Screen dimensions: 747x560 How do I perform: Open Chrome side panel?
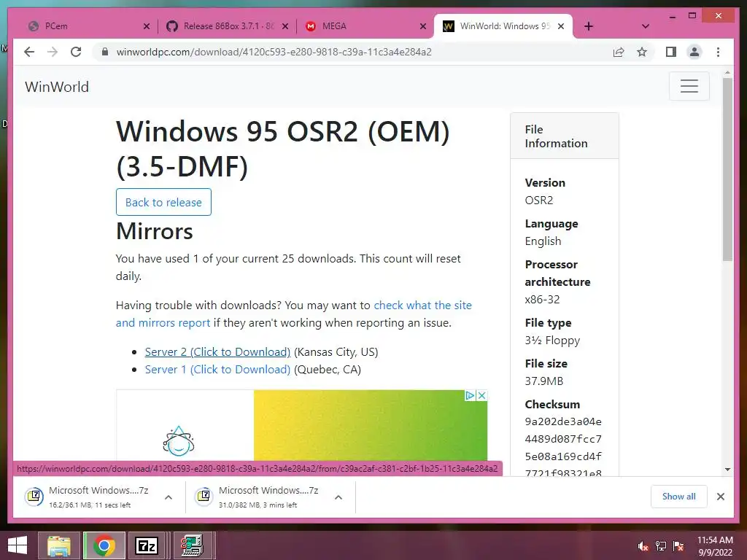coord(671,52)
